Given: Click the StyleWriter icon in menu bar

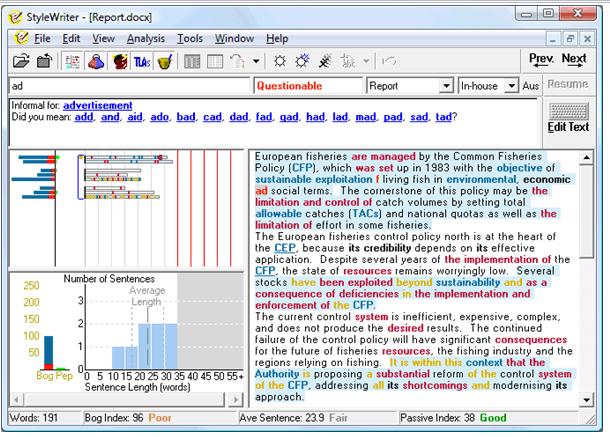Looking at the screenshot, I should (21, 38).
